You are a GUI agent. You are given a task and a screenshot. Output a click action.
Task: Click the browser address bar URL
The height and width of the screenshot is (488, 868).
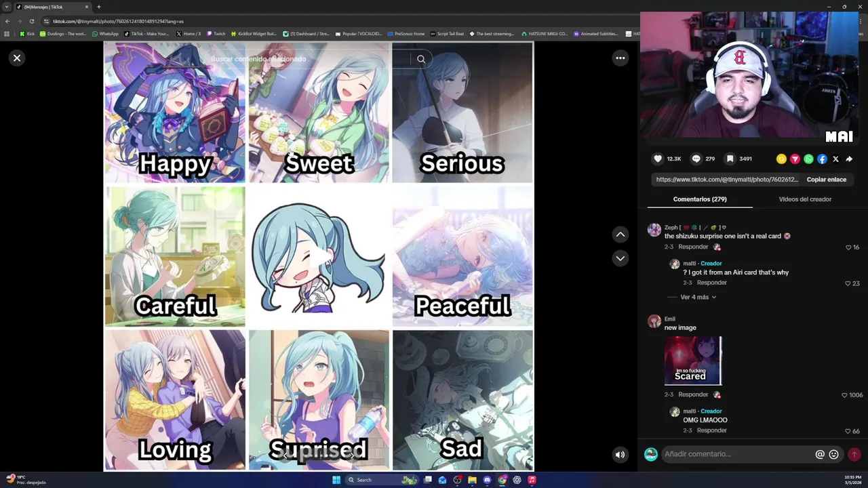[x=118, y=21]
